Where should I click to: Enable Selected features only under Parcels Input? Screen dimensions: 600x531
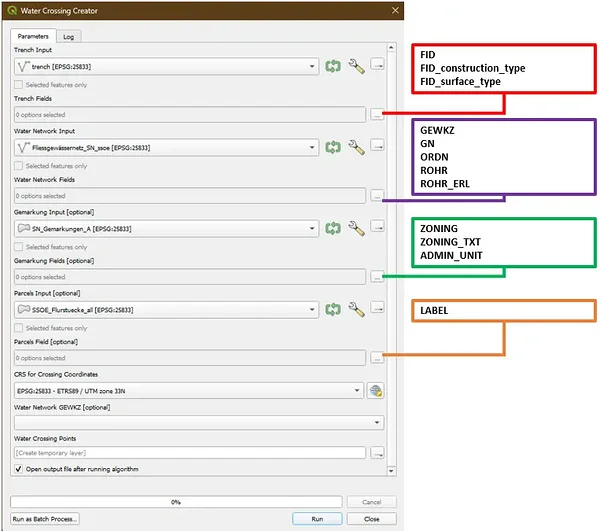click(18, 328)
